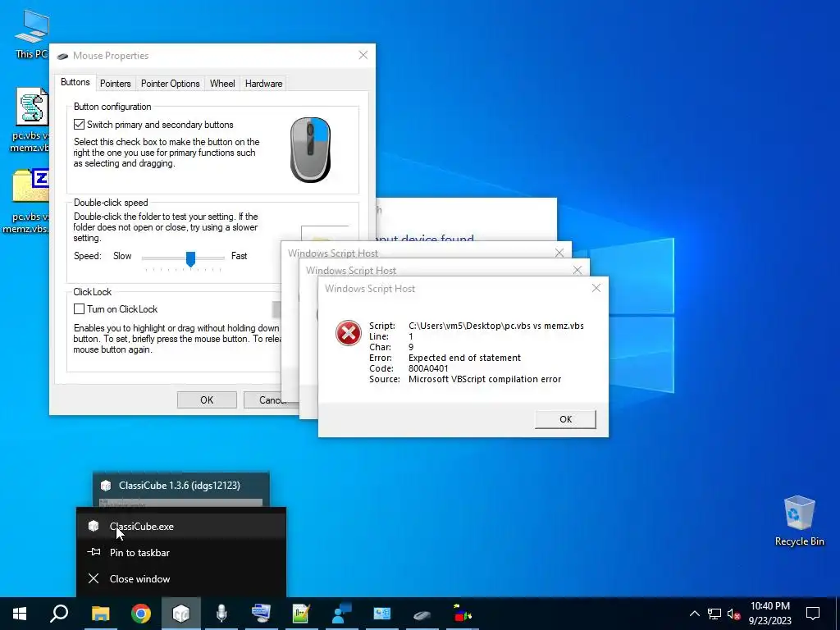Select Close window in jump list

coord(181,578)
